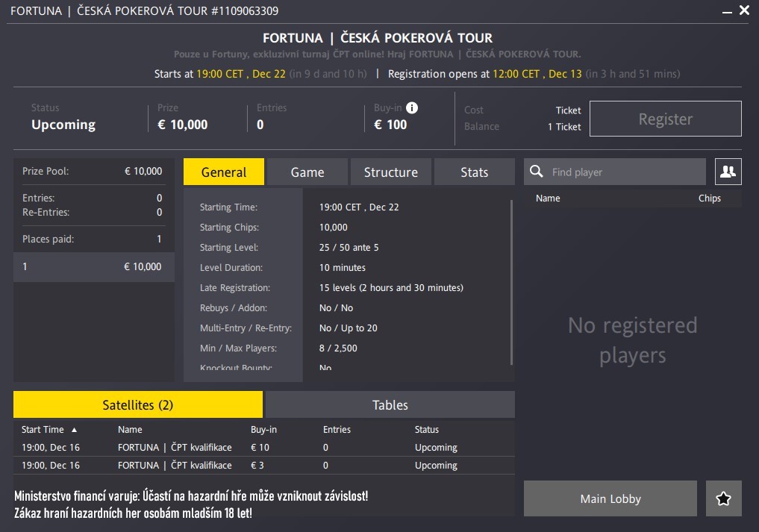The image size is (759, 532).
Task: Click the 'No registered players' message
Action: tap(632, 340)
